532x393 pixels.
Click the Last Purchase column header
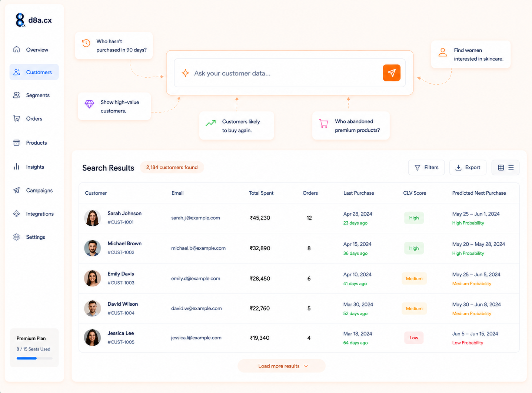(359, 193)
